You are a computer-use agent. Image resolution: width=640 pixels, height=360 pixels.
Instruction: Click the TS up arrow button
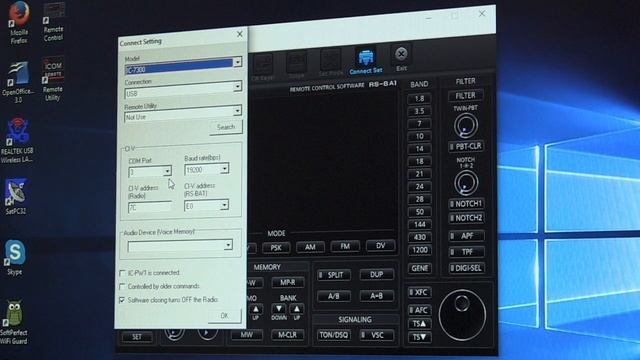pos(419,324)
